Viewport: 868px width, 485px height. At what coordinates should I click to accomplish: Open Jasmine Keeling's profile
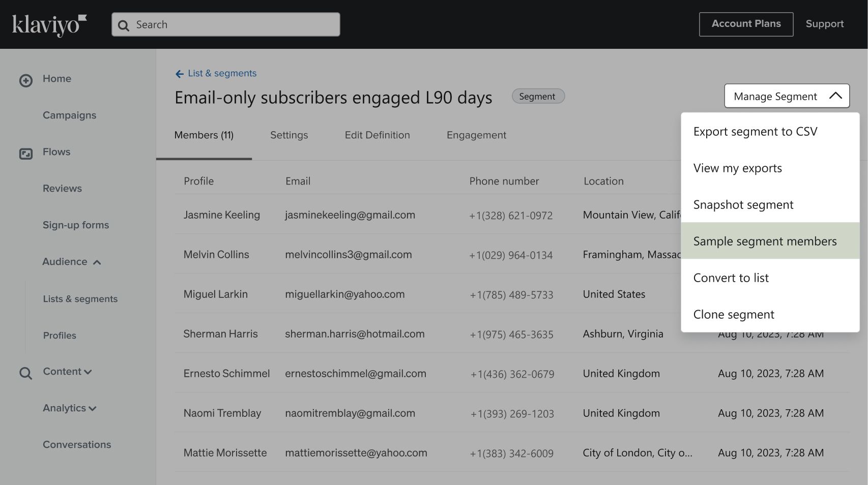click(x=221, y=215)
